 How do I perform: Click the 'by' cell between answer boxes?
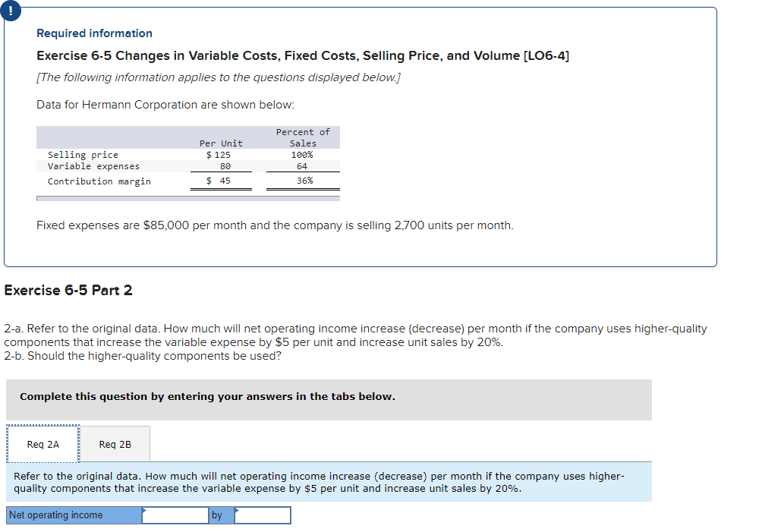click(218, 515)
